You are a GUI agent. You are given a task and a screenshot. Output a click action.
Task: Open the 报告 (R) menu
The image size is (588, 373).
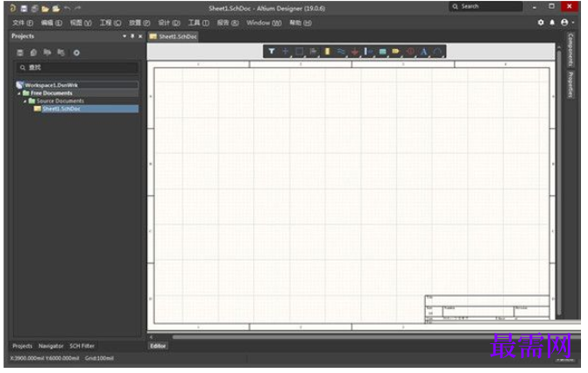(x=228, y=23)
